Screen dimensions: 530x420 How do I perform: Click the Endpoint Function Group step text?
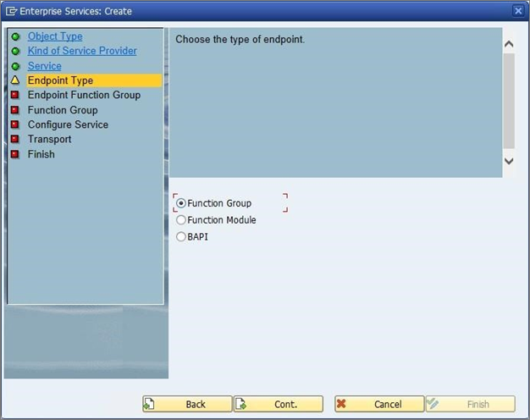[x=84, y=95]
